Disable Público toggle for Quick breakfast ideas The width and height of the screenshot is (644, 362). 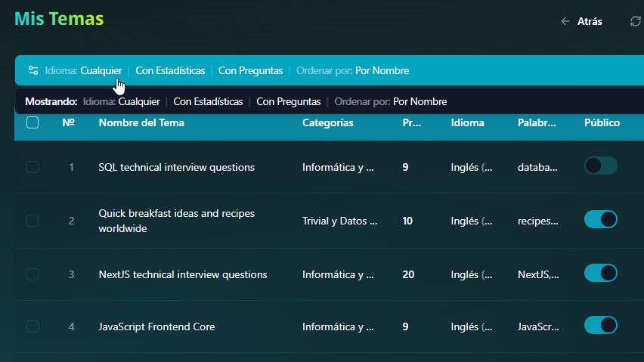tap(601, 220)
